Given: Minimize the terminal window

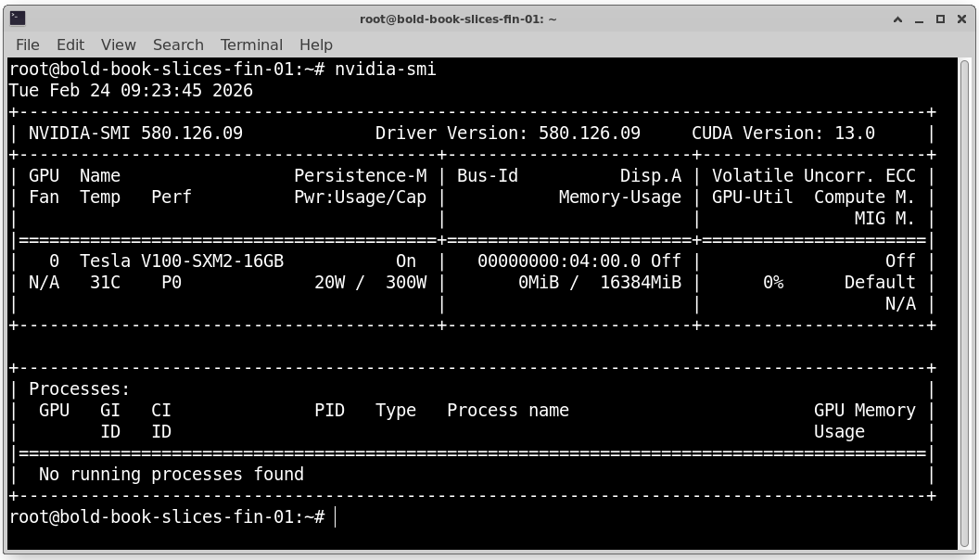Looking at the screenshot, I should pos(919,19).
